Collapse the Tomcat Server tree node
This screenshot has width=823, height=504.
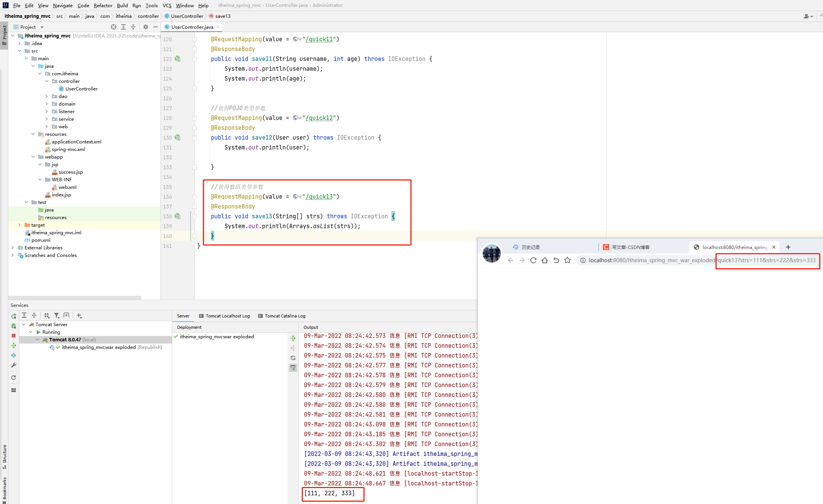(24, 325)
